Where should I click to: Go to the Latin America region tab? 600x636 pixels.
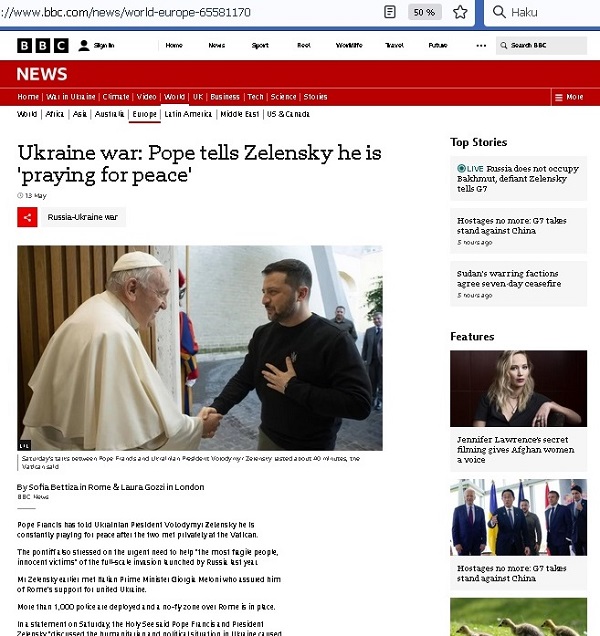pyautogui.click(x=188, y=114)
